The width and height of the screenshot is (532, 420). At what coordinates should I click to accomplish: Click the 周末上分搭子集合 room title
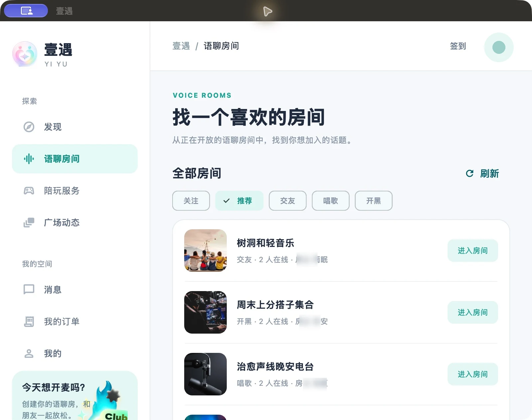(x=275, y=305)
